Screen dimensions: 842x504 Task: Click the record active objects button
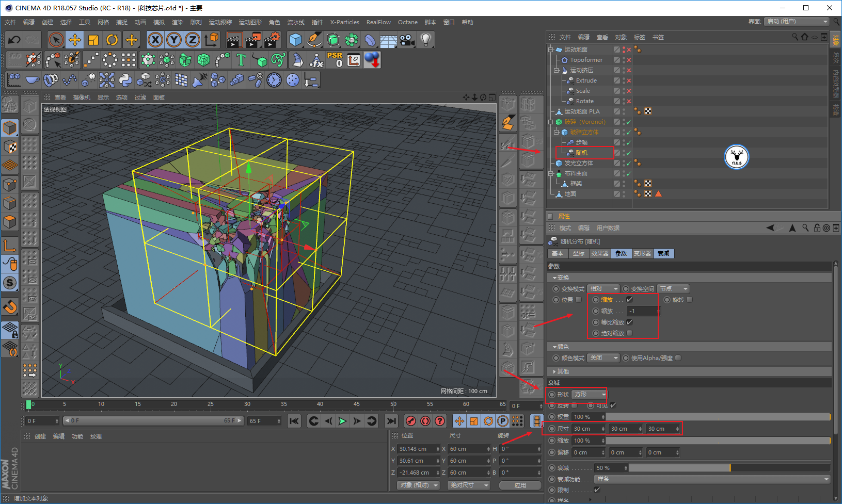point(411,421)
